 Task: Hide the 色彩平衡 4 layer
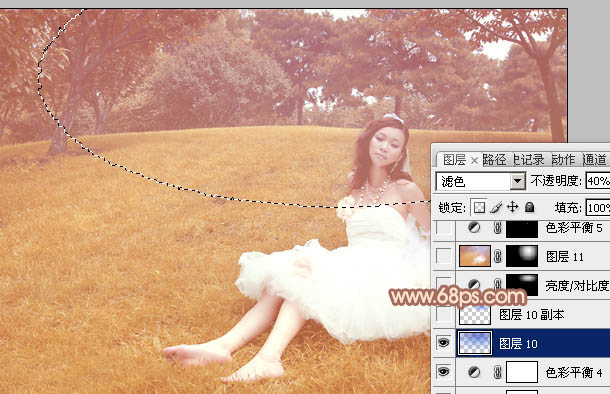tap(443, 372)
